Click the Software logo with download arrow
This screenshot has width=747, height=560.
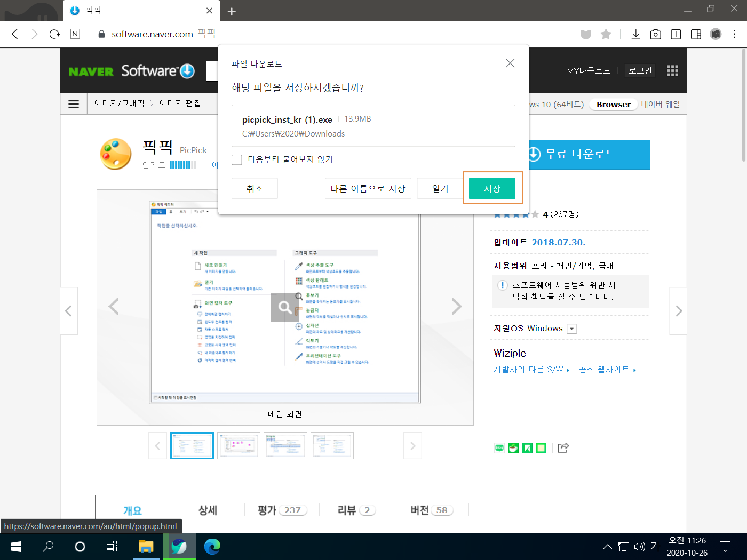coord(158,71)
